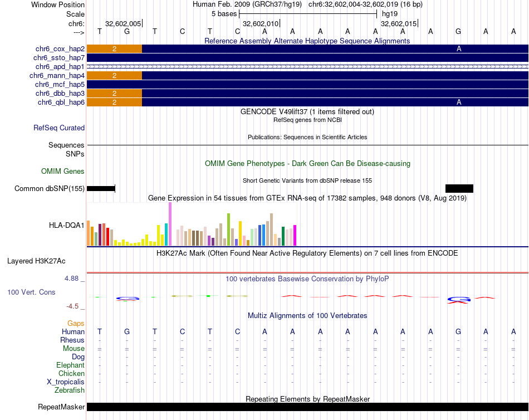Click the orange insertion block on chr6_dbb_hap3
Image resolution: width=529 pixels, height=420 pixels.
pos(114,93)
